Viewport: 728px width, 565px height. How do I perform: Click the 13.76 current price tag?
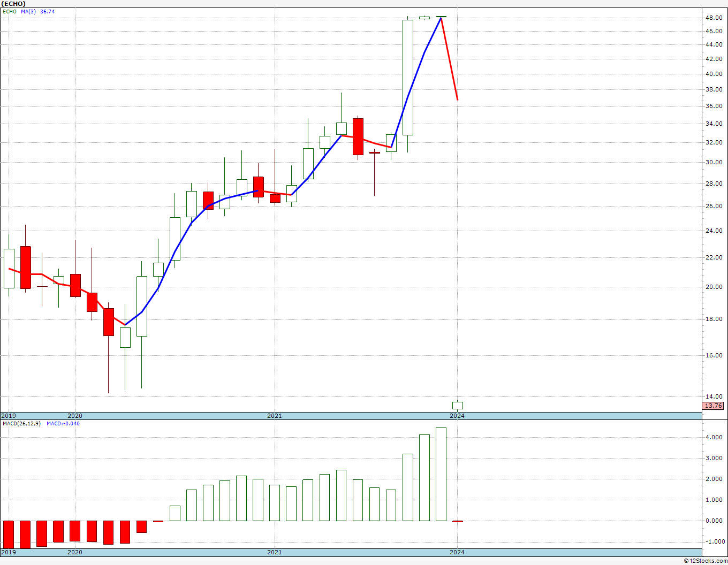(x=714, y=406)
